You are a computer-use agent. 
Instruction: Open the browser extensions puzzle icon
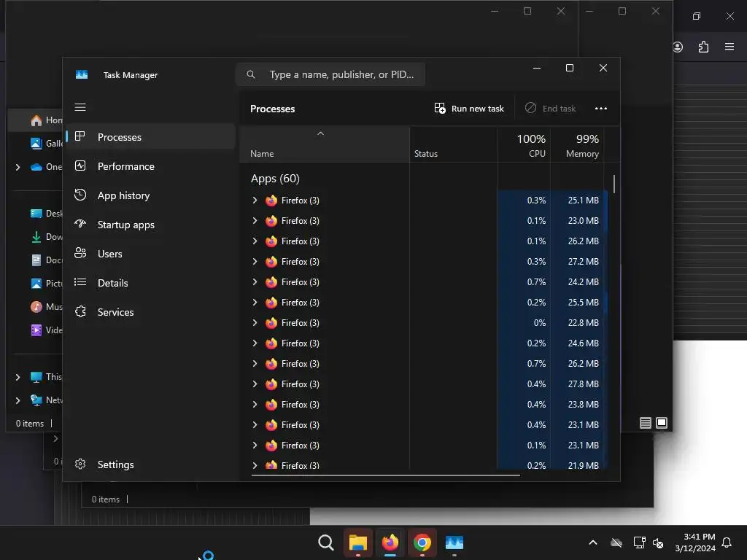(703, 47)
